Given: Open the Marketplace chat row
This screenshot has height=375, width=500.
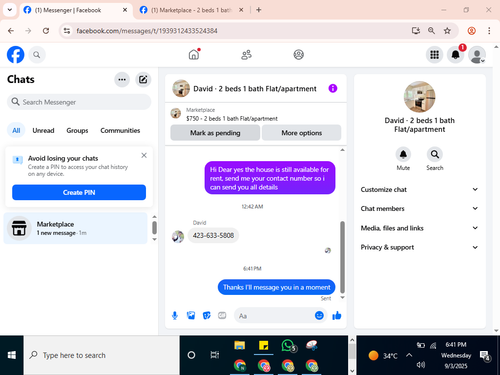Looking at the screenshot, I should point(75,228).
